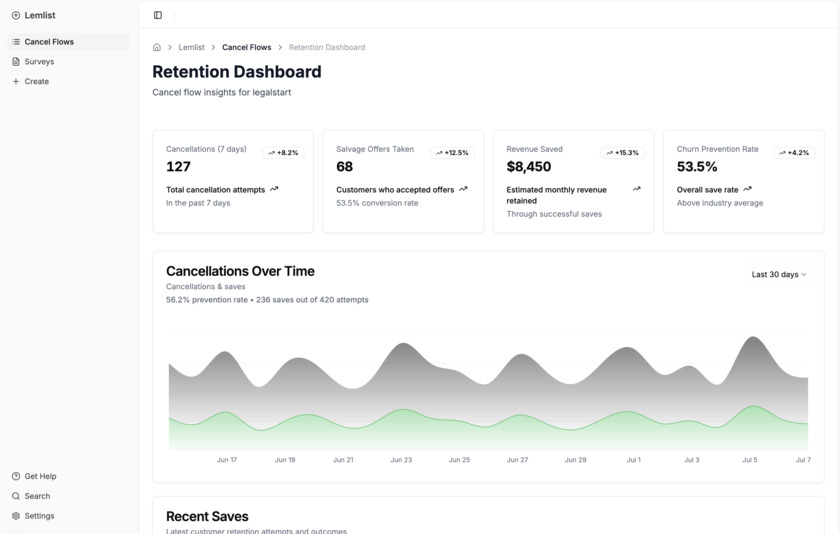Click the Create plus icon

click(x=16, y=81)
